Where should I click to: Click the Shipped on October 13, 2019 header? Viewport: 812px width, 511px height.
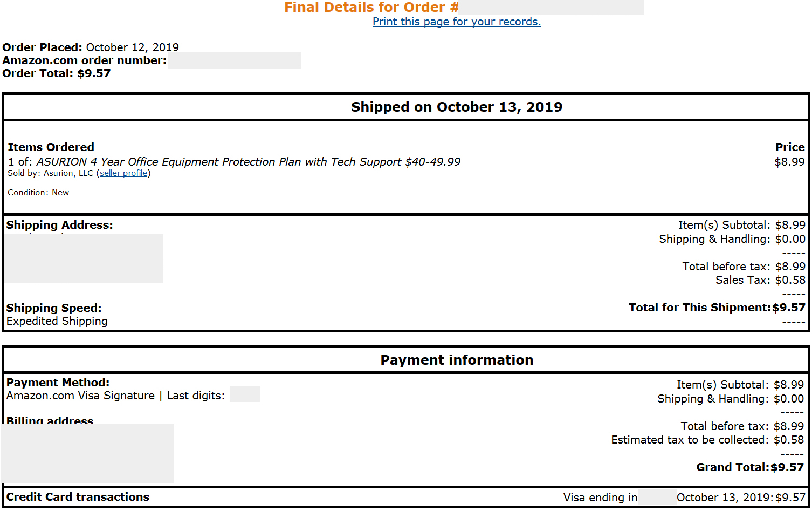(x=457, y=107)
